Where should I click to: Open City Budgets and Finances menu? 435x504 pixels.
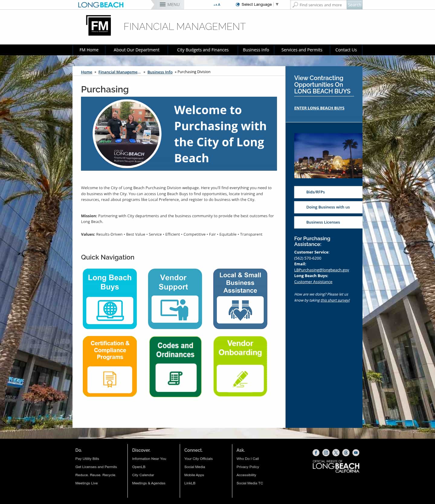(x=203, y=50)
